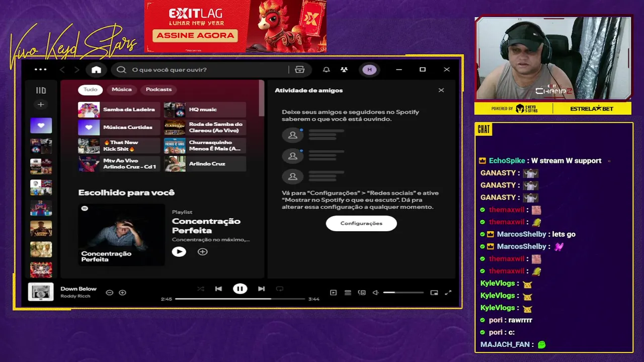Toggle repeat mode
The height and width of the screenshot is (362, 644).
(x=280, y=289)
